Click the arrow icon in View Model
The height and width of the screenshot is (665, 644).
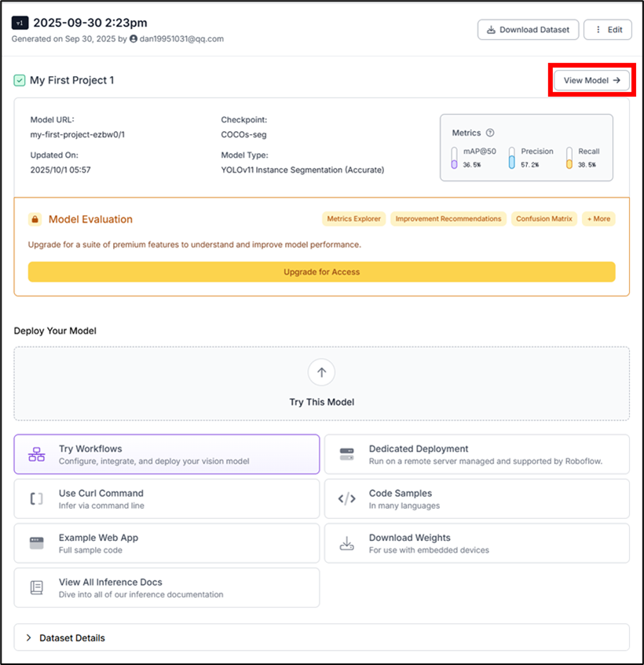click(x=617, y=80)
